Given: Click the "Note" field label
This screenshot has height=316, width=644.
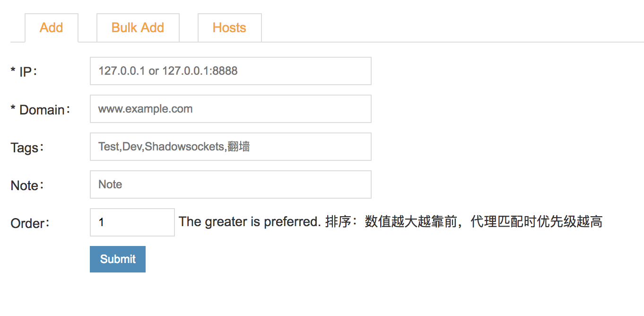Looking at the screenshot, I should [x=27, y=185].
